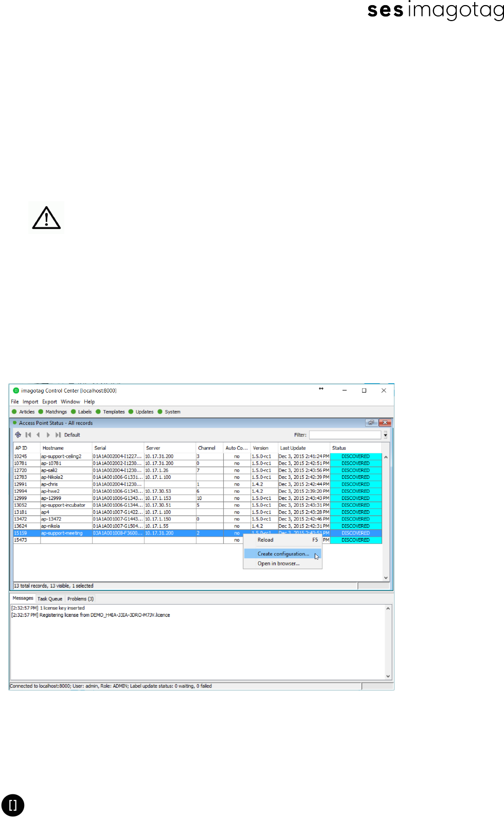The image size is (504, 818).
Task: Click the Default view label
Action: point(72,435)
